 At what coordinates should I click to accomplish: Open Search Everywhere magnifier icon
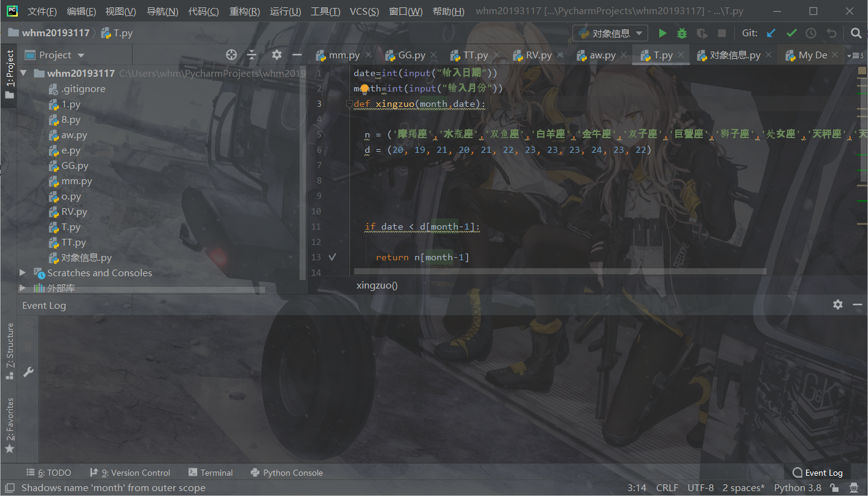coord(856,33)
